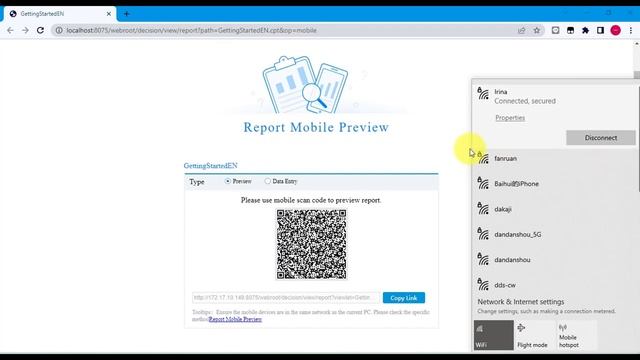This screenshot has width=640, height=360.
Task: Select the fanruan Wi-Fi network
Action: click(x=555, y=158)
